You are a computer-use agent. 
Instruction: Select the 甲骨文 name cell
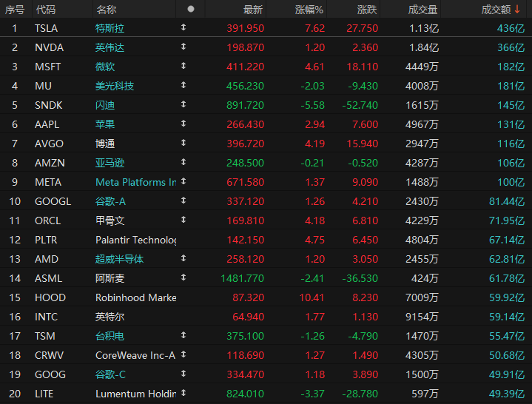pyautogui.click(x=110, y=220)
